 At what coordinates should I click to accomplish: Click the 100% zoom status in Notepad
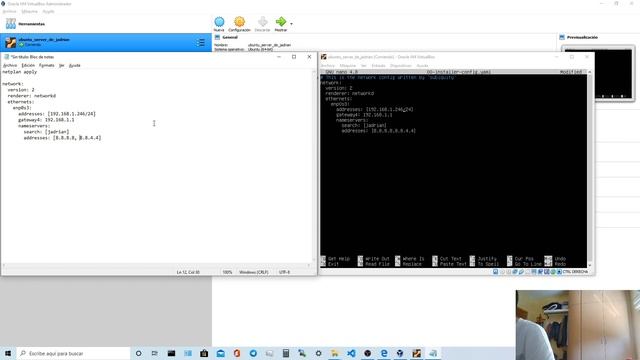point(227,272)
